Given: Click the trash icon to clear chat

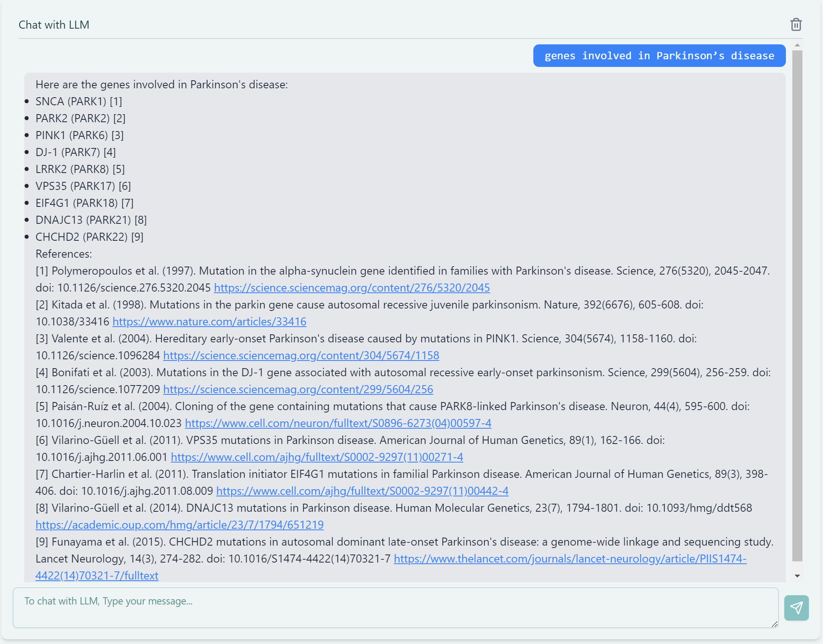Looking at the screenshot, I should [x=796, y=25].
